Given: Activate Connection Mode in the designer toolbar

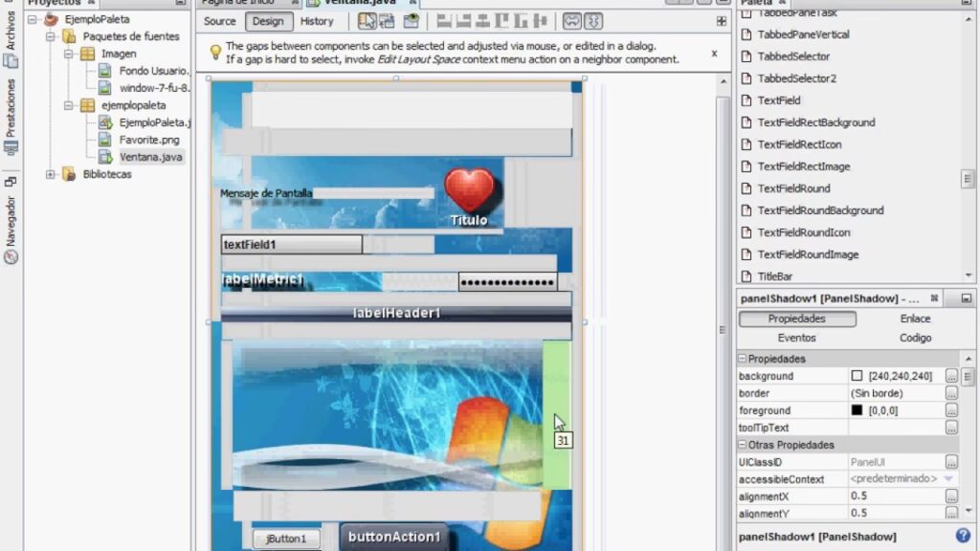Looking at the screenshot, I should pos(387,21).
